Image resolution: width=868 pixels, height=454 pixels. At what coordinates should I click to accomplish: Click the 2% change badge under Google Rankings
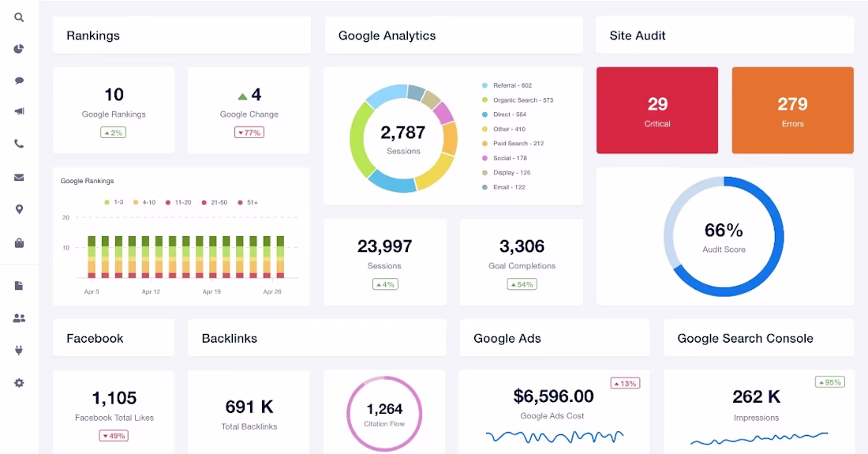[114, 133]
